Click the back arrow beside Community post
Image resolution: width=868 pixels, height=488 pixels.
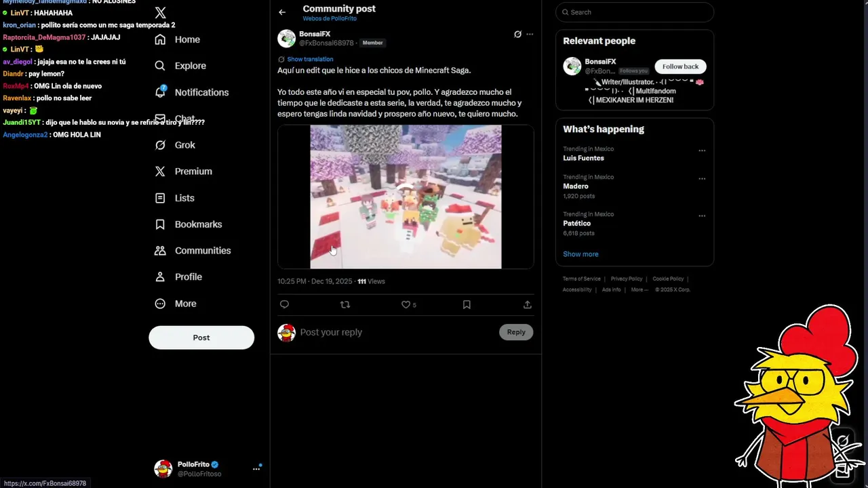tap(282, 12)
